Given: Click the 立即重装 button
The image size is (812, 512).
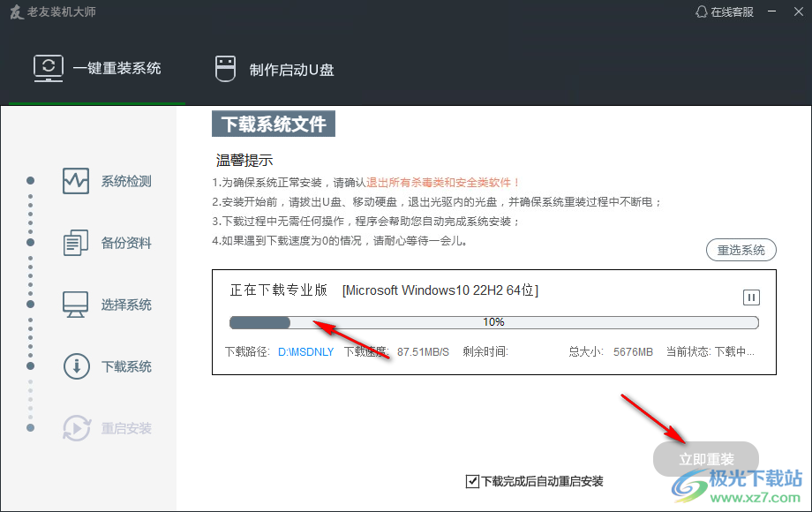Looking at the screenshot, I should click(x=706, y=459).
